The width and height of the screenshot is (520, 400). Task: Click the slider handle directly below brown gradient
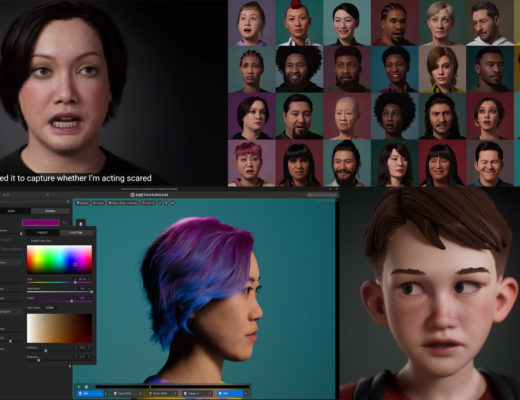(x=46, y=351)
